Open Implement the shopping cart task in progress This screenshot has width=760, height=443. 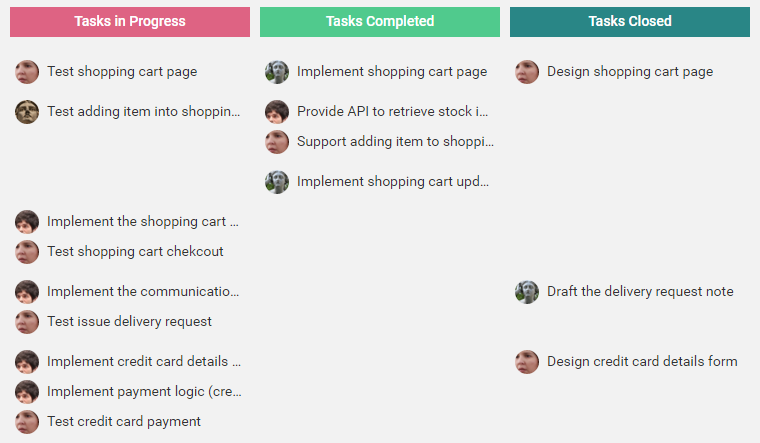142,222
